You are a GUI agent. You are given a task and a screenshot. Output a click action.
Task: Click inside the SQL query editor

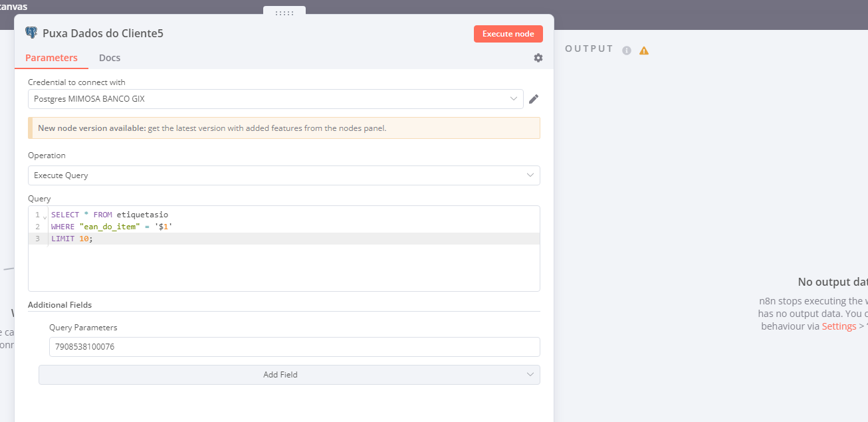pyautogui.click(x=292, y=266)
